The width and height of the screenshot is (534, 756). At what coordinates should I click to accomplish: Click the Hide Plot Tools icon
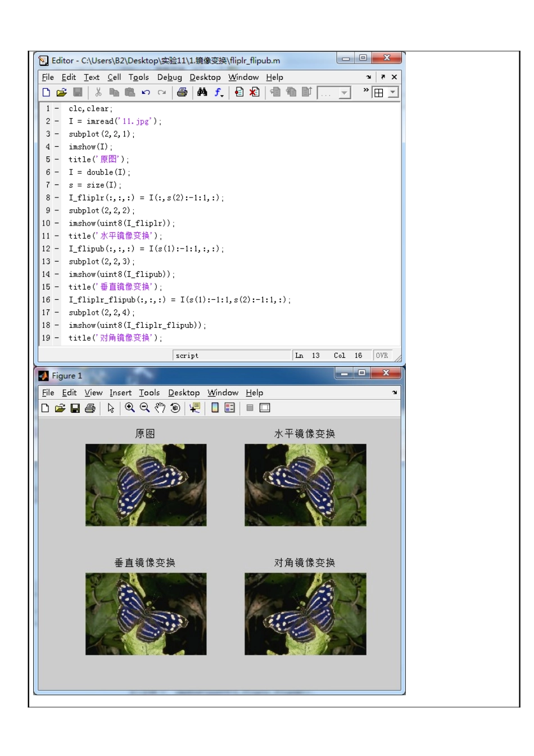click(x=250, y=408)
